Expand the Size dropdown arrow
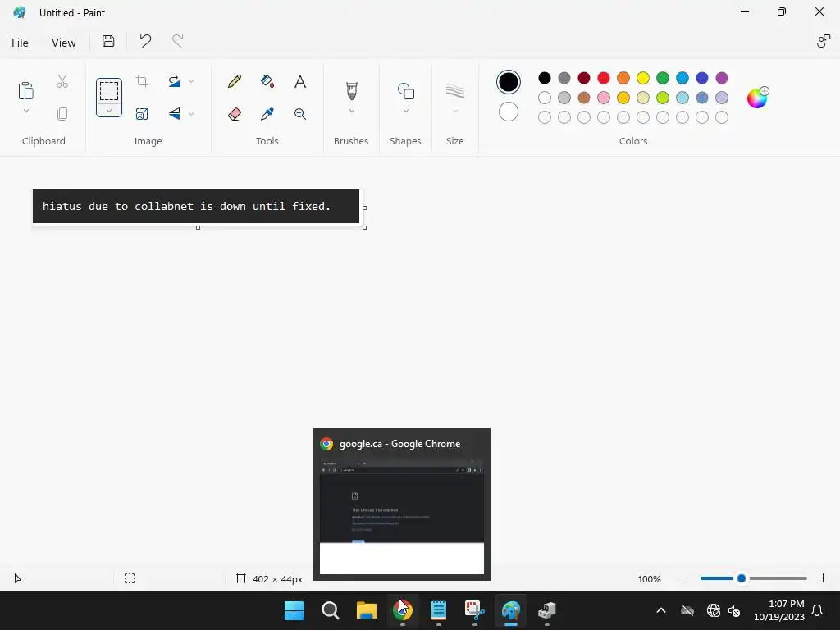Image resolution: width=840 pixels, height=630 pixels. pyautogui.click(x=454, y=111)
